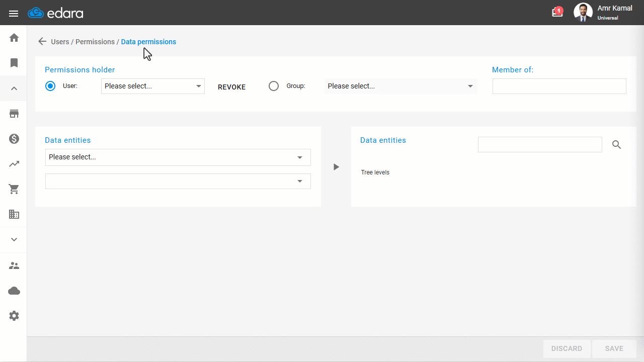Screen dimensions: 644x362
Task: Open the building sidebar icon
Action: coord(14,214)
